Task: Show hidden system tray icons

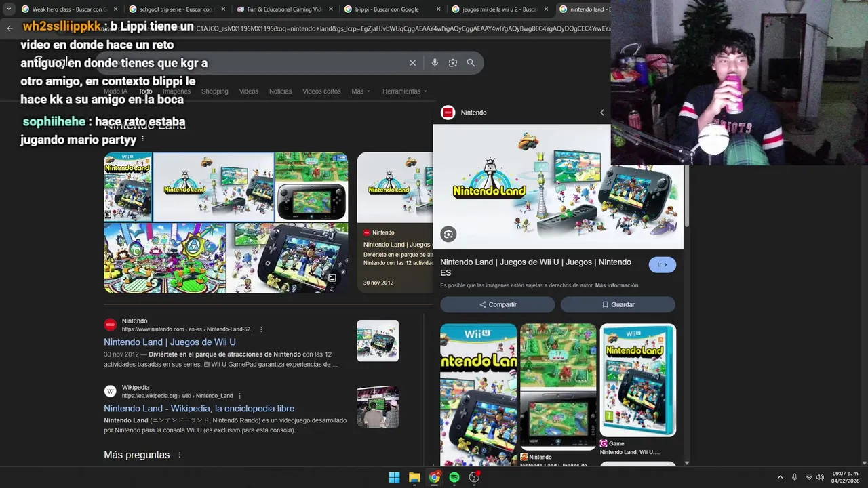Action: point(780,477)
